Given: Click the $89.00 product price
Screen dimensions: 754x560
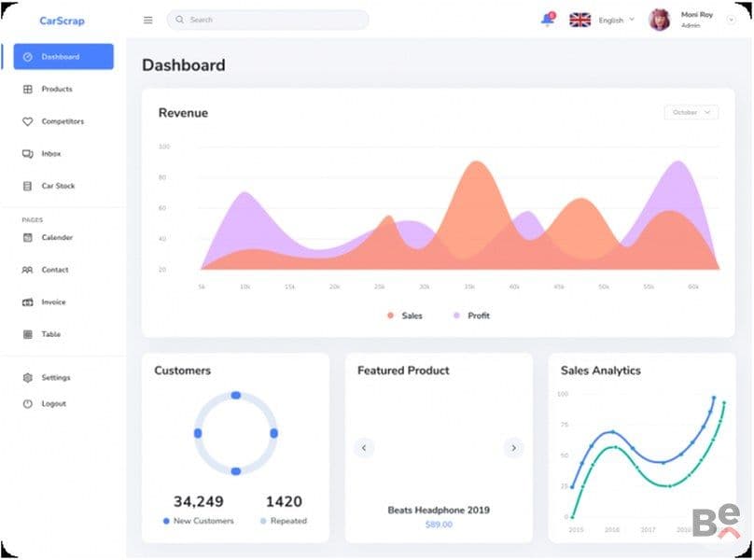Looking at the screenshot, I should [439, 525].
